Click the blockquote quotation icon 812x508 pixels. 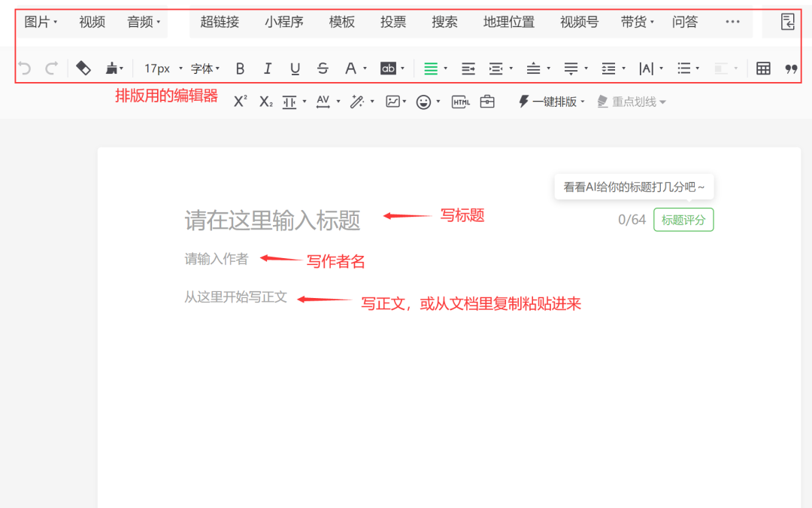coord(791,68)
